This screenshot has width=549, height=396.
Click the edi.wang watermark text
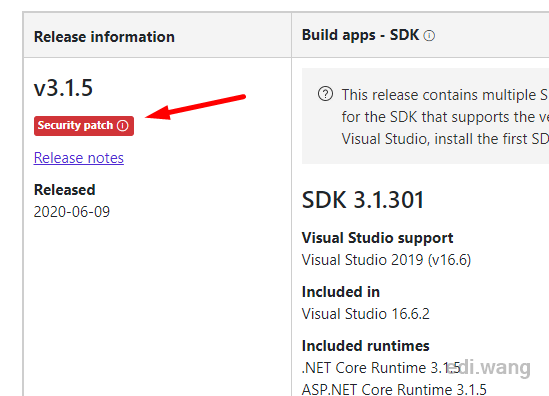click(x=489, y=368)
